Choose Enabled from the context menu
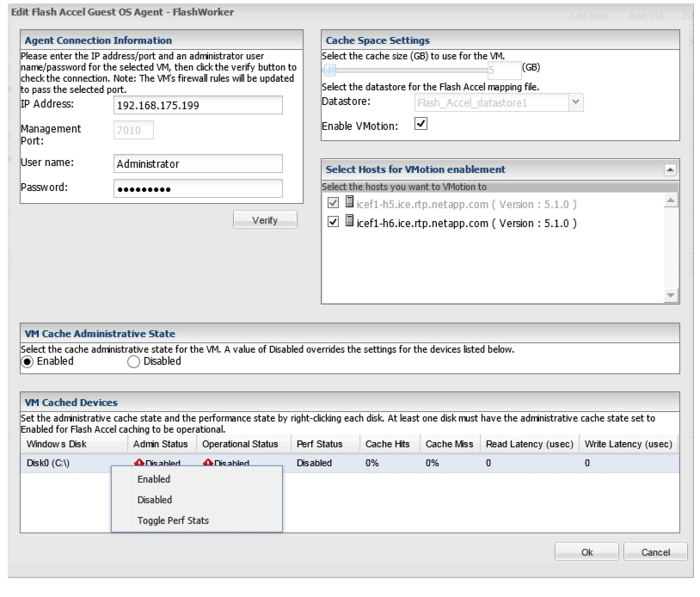Image resolution: width=700 pixels, height=597 pixels. [x=154, y=479]
